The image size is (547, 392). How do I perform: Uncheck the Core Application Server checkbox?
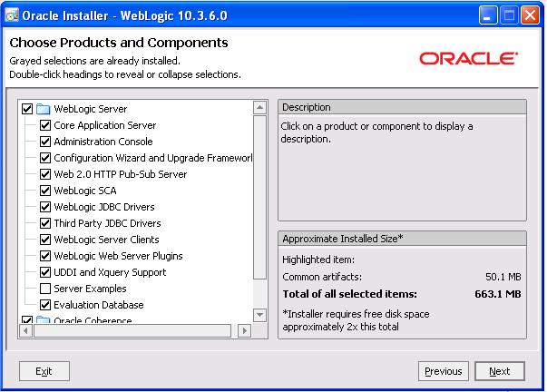coord(45,125)
